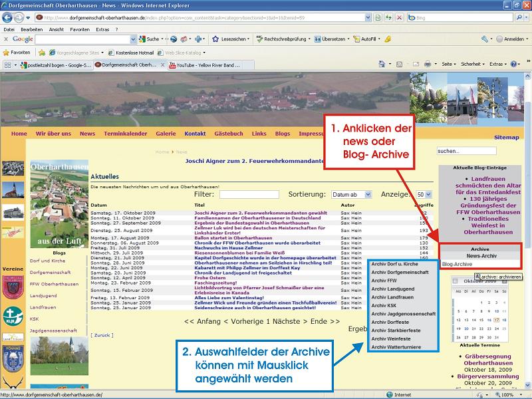Viewport: 532px width, 399px height.
Task: Click the Feuerwehr crest logo under Vereine
Action: [x=13, y=287]
